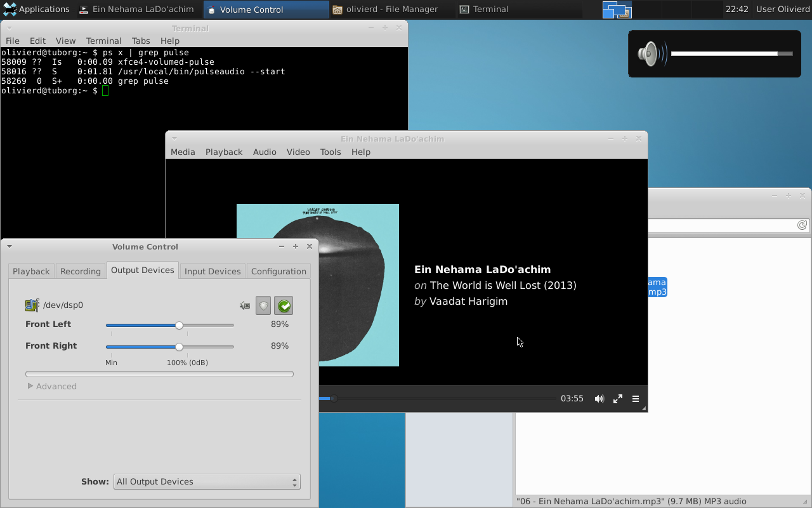Expand the Advanced section in Volume Control
The image size is (812, 508).
pos(52,386)
